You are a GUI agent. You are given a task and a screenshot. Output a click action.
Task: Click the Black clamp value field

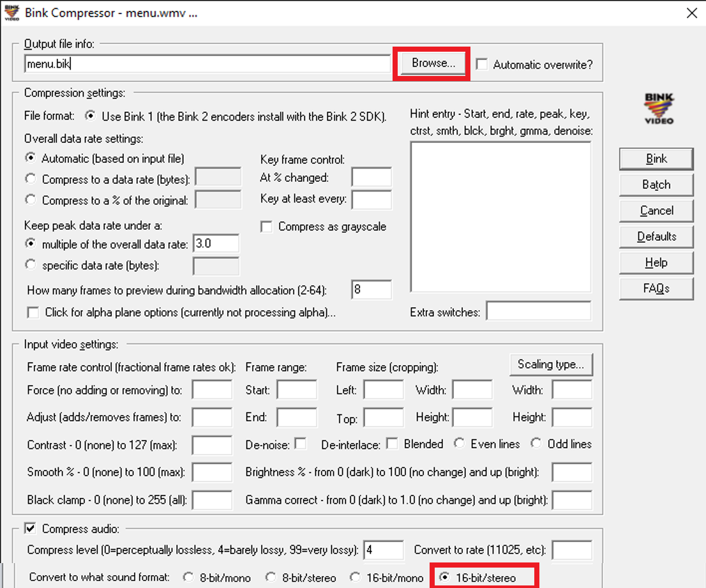tap(212, 500)
